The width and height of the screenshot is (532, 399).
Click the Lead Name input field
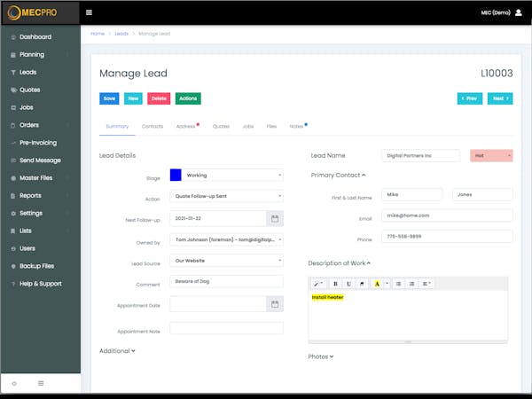pyautogui.click(x=420, y=155)
